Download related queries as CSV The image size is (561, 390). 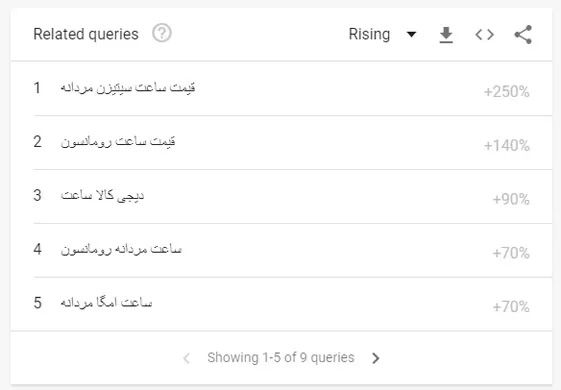click(446, 35)
